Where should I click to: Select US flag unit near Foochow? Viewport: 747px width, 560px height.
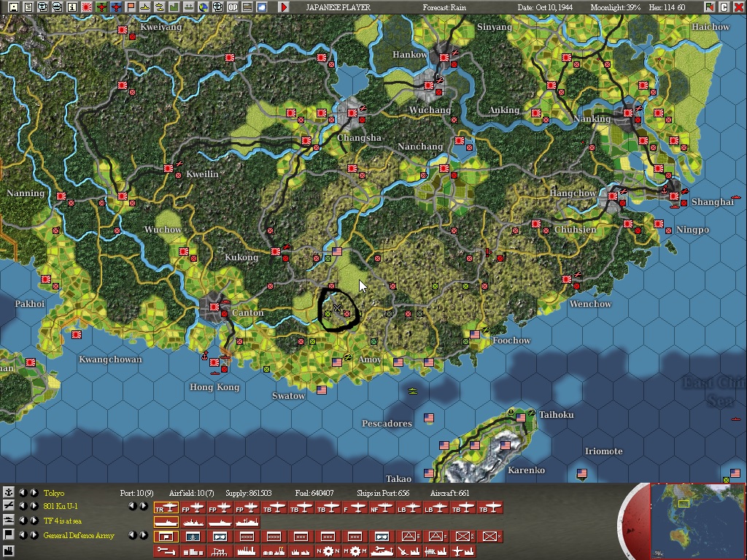pyautogui.click(x=474, y=335)
